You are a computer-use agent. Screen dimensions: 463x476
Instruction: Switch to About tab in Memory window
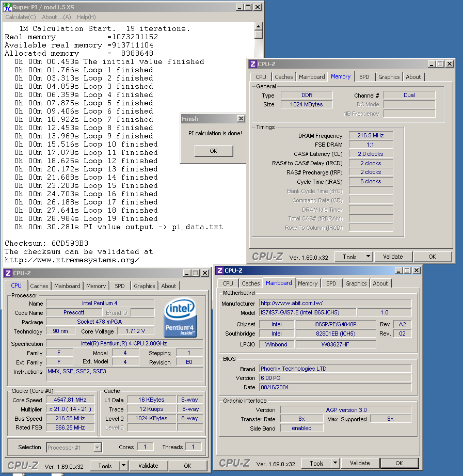tap(413, 77)
